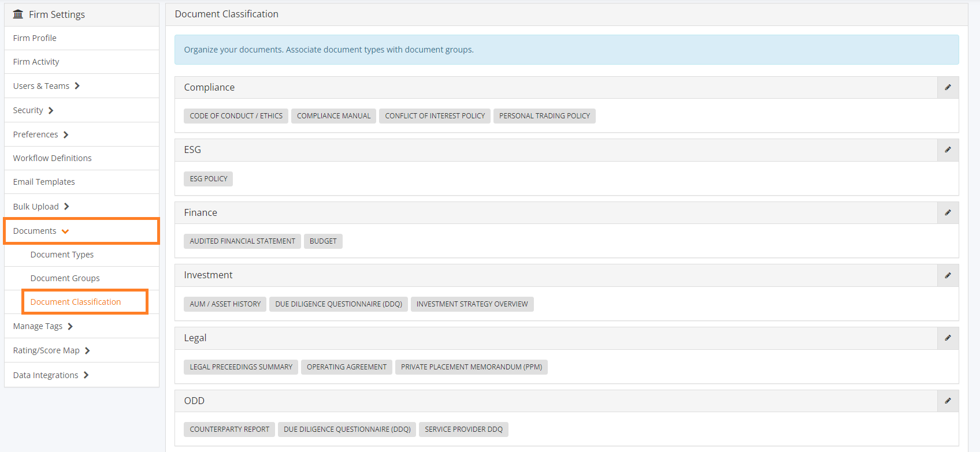This screenshot has width=980, height=452.
Task: Open Firm Profile settings
Action: click(81, 38)
